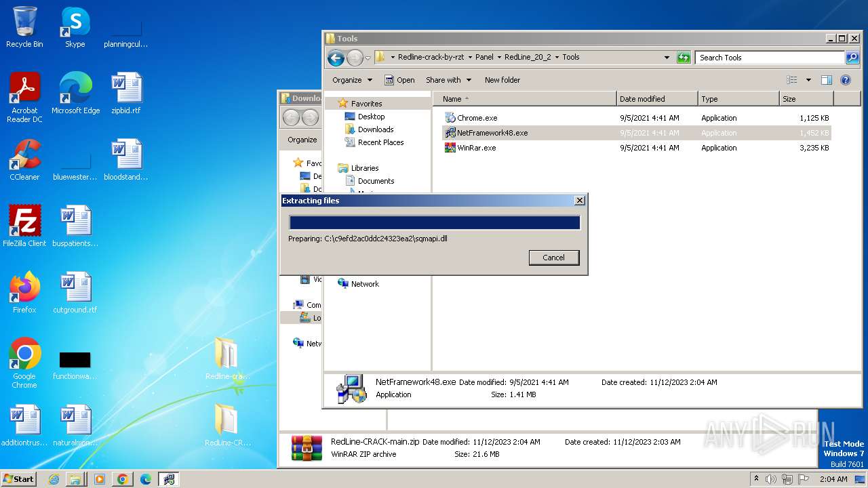The height and width of the screenshot is (488, 868).
Task: Select Favorites in the navigation pane
Action: [366, 104]
